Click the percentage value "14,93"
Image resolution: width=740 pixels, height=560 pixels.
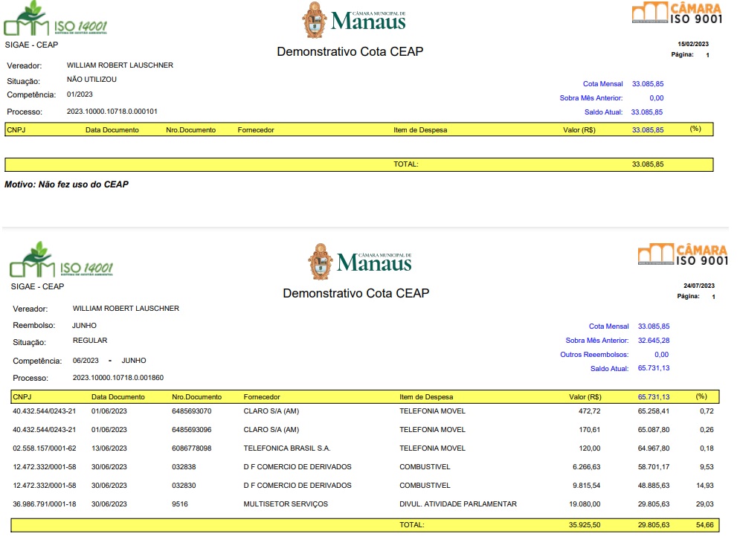704,486
